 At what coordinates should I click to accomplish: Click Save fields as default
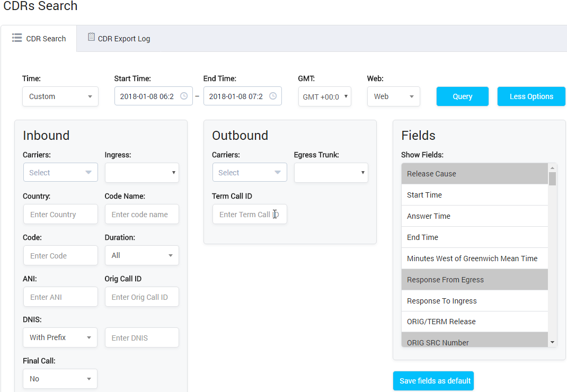pyautogui.click(x=433, y=380)
